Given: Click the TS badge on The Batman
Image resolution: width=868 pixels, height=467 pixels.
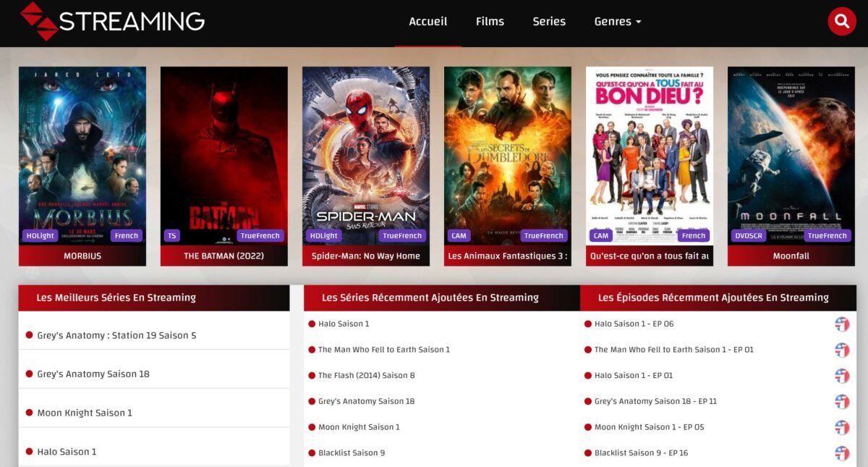Looking at the screenshot, I should pos(171,235).
